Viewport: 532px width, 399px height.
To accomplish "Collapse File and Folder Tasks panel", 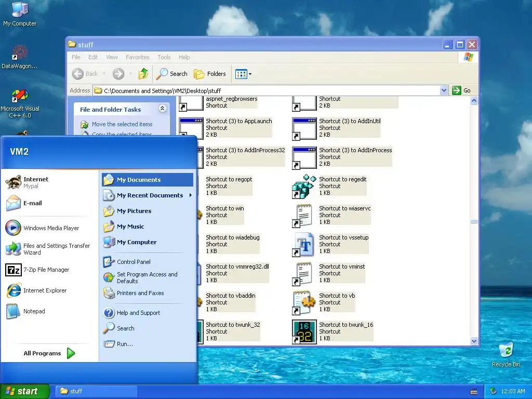I will pyautogui.click(x=162, y=109).
